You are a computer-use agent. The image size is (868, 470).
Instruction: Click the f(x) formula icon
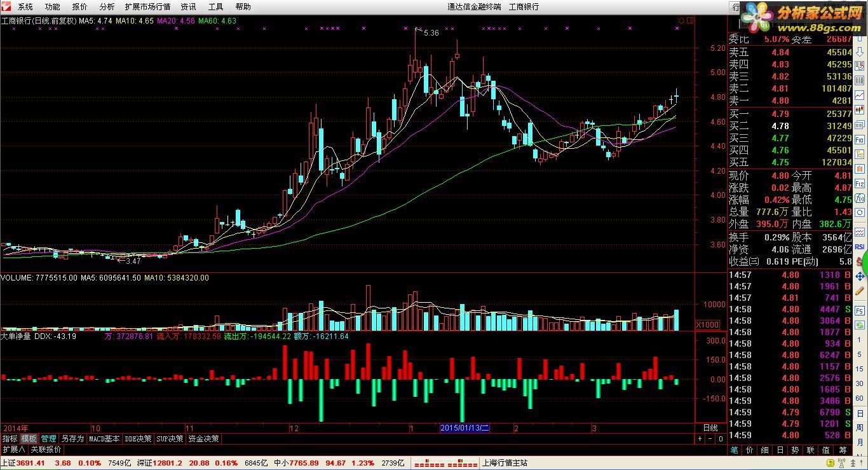860,198
